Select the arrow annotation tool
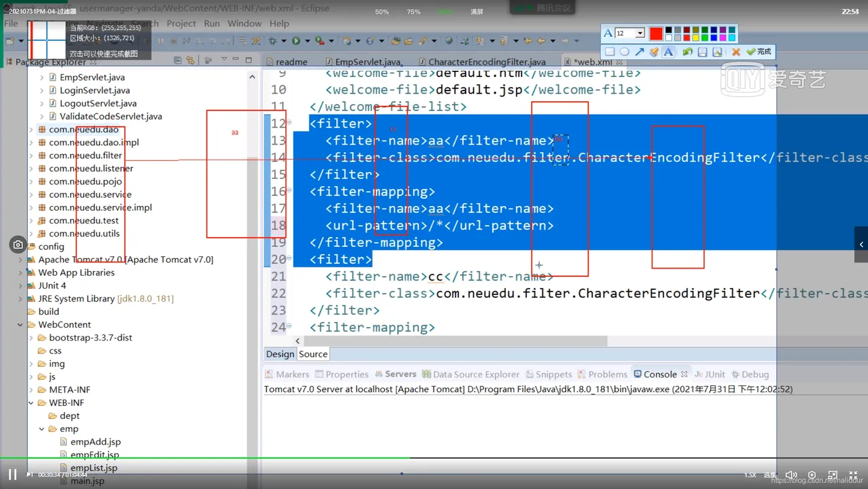Image resolution: width=868 pixels, height=489 pixels. pyautogui.click(x=639, y=52)
